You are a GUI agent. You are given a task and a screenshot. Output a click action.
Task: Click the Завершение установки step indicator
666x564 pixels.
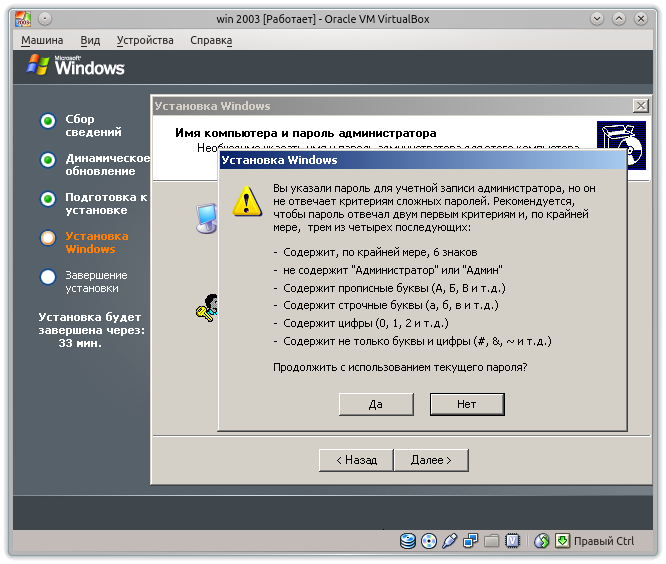point(48,277)
